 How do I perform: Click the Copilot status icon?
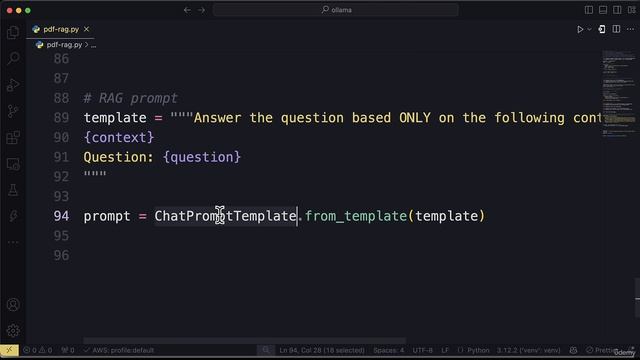click(x=573, y=350)
